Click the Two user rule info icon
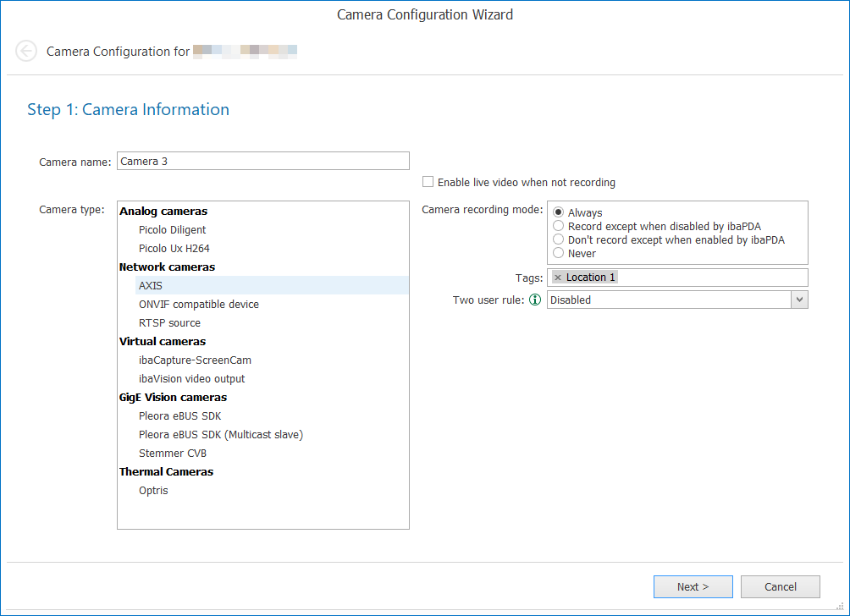 [535, 300]
